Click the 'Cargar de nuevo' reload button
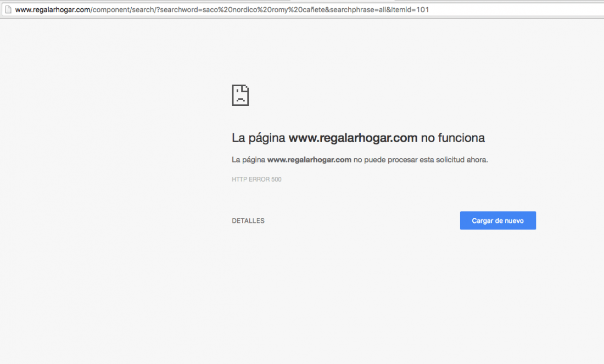This screenshot has width=604, height=364. click(497, 220)
